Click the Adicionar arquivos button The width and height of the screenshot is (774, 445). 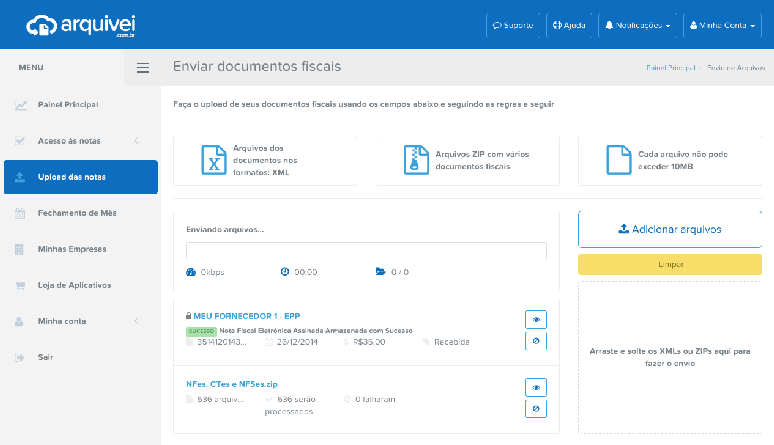tap(670, 230)
